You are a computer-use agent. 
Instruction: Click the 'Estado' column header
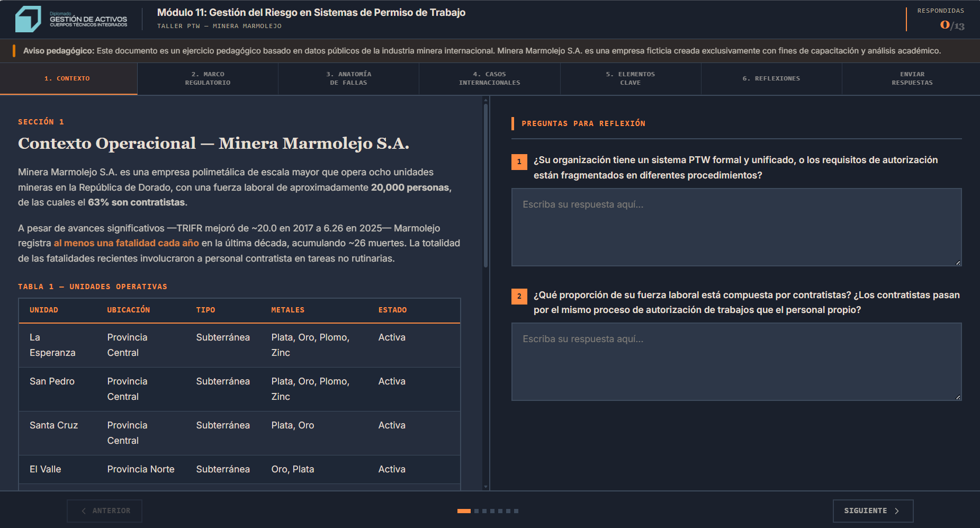(x=392, y=310)
